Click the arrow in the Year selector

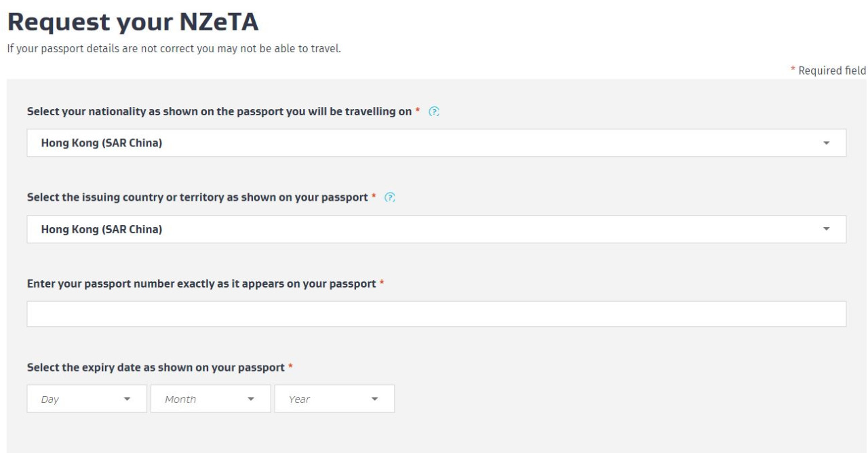click(374, 399)
